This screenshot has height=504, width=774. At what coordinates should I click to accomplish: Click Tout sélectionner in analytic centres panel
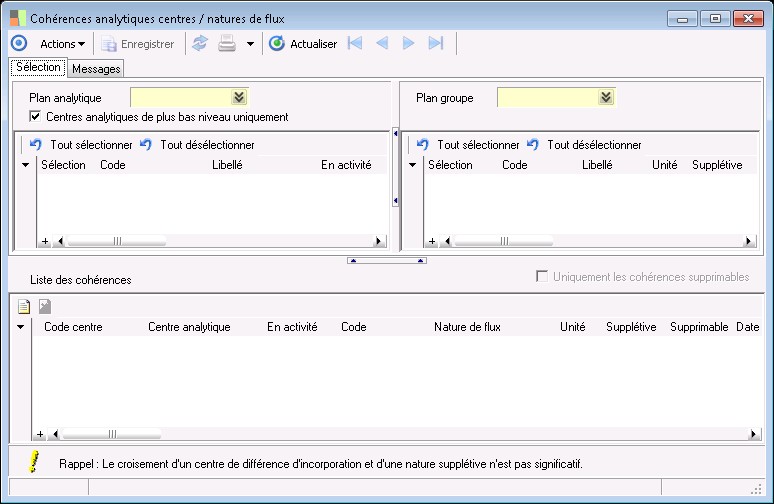(x=81, y=145)
